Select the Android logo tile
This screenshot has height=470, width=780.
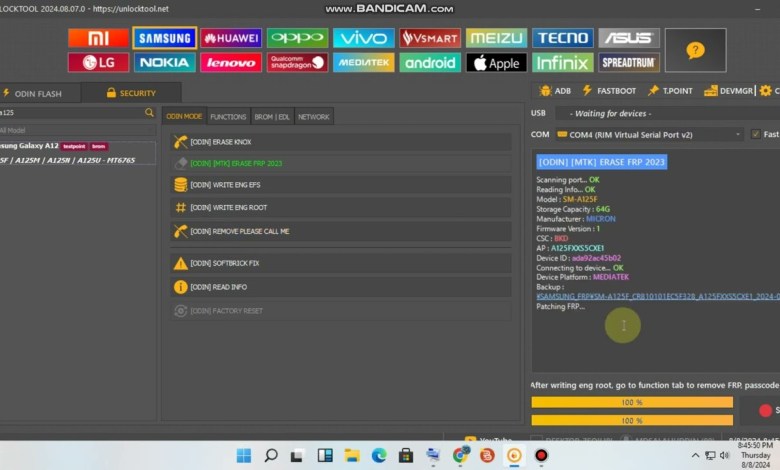tap(430, 63)
